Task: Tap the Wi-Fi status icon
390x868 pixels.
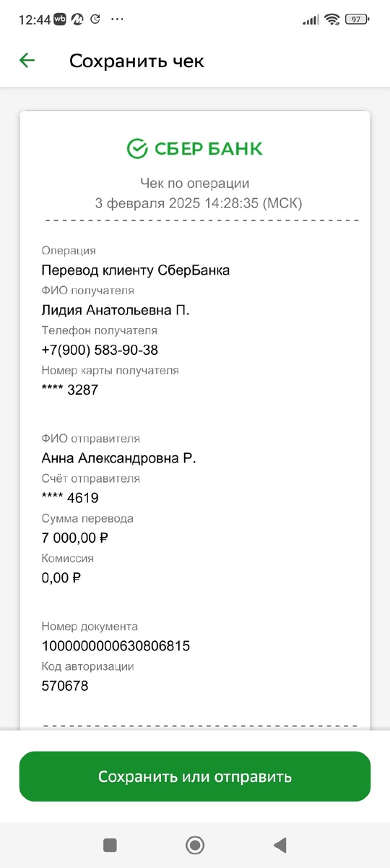Action: 332,20
